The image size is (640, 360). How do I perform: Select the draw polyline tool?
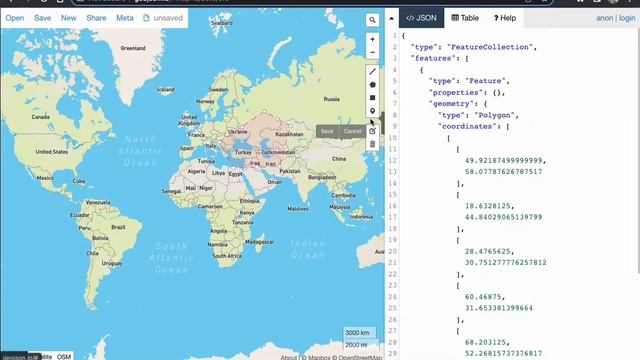tap(372, 72)
